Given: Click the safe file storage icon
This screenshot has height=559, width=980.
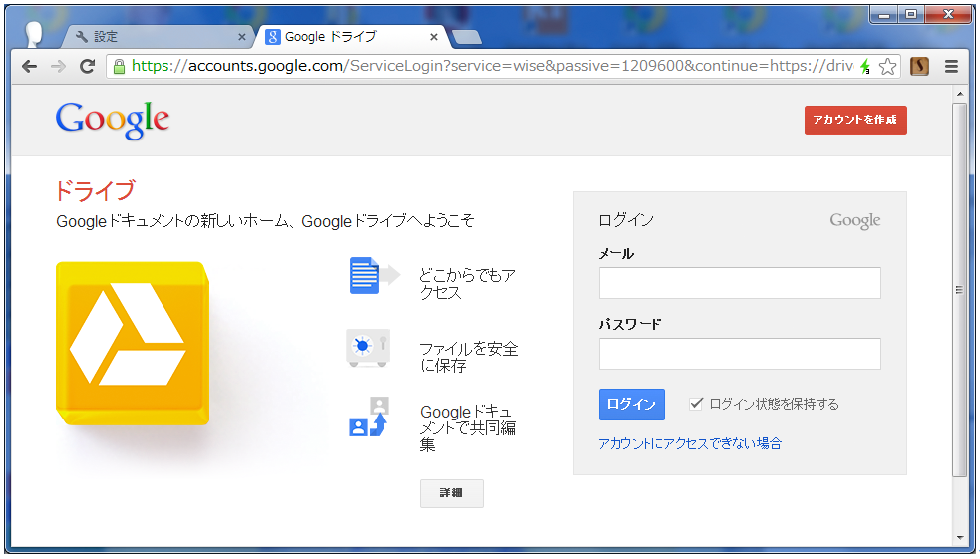Looking at the screenshot, I should pyautogui.click(x=368, y=348).
